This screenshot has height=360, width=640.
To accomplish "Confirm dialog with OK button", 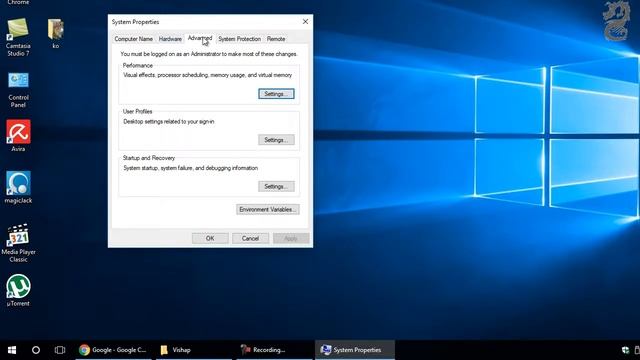I will [x=210, y=238].
